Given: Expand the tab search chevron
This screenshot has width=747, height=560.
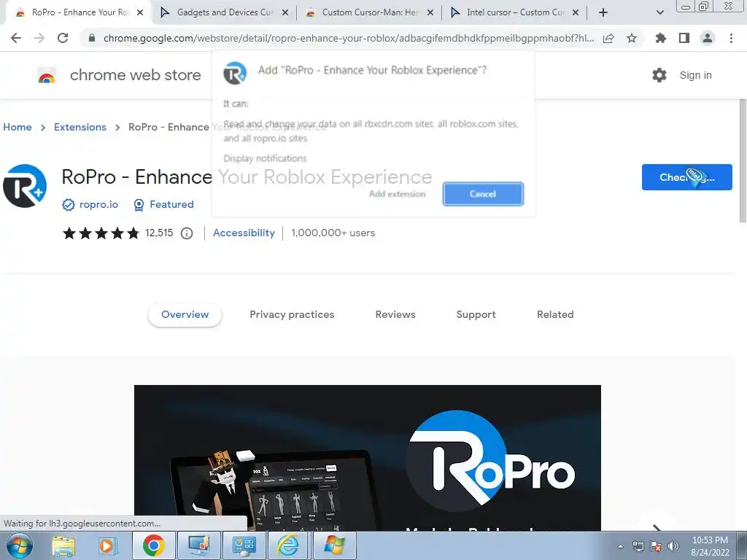Looking at the screenshot, I should (659, 13).
